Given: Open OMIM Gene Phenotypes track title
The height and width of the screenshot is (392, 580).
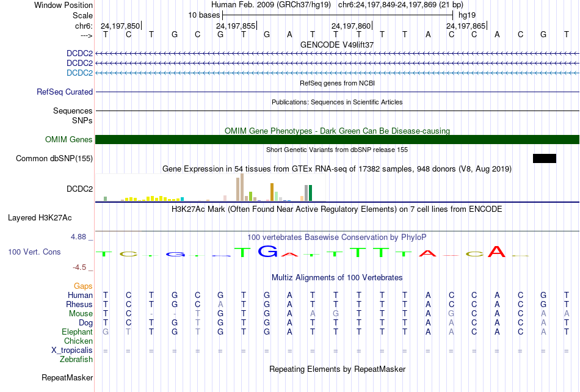Looking at the screenshot, I should click(337, 131).
